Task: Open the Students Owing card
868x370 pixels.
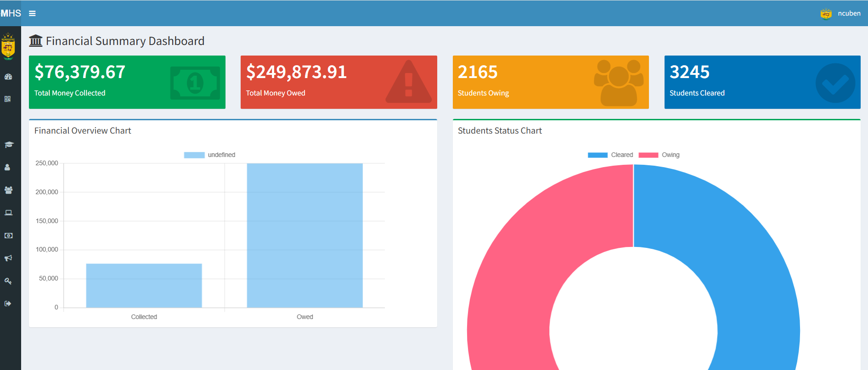Action: [x=551, y=82]
